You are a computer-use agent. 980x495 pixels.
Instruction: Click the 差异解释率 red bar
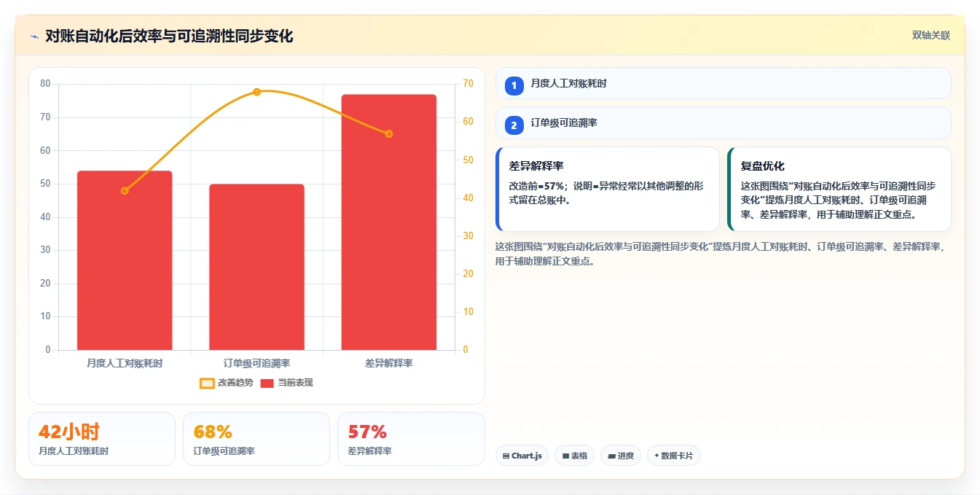pyautogui.click(x=388, y=222)
